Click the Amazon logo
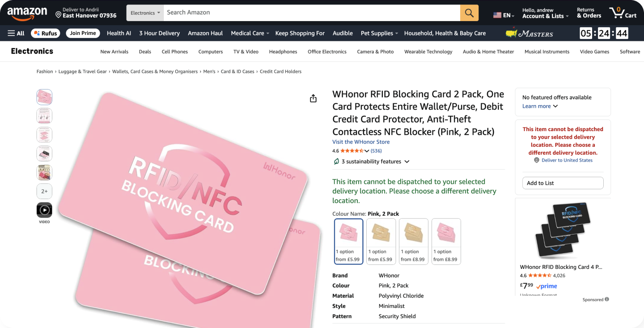 point(27,13)
